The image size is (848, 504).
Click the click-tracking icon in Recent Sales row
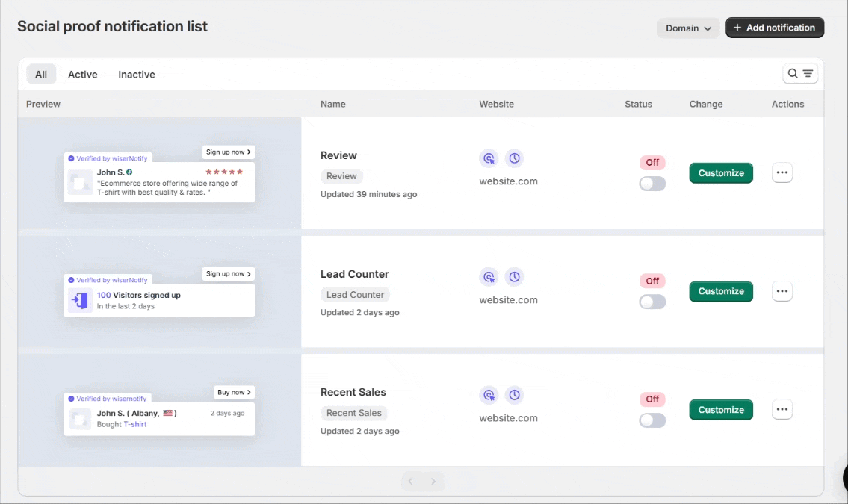(x=489, y=396)
